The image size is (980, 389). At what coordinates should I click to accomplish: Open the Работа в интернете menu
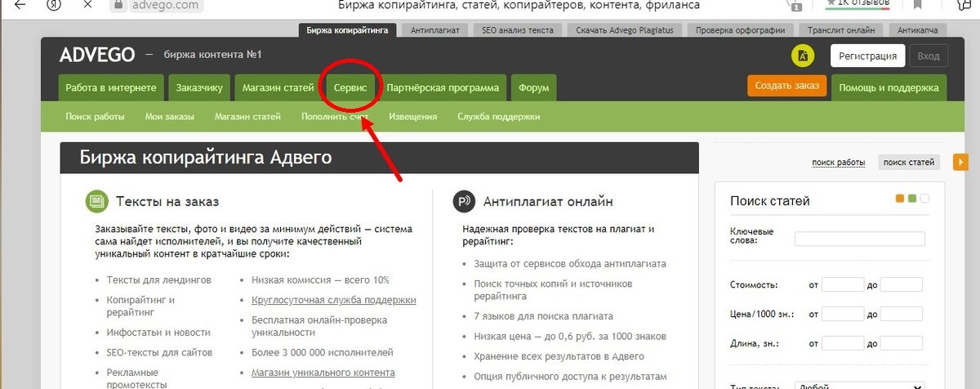point(111,87)
